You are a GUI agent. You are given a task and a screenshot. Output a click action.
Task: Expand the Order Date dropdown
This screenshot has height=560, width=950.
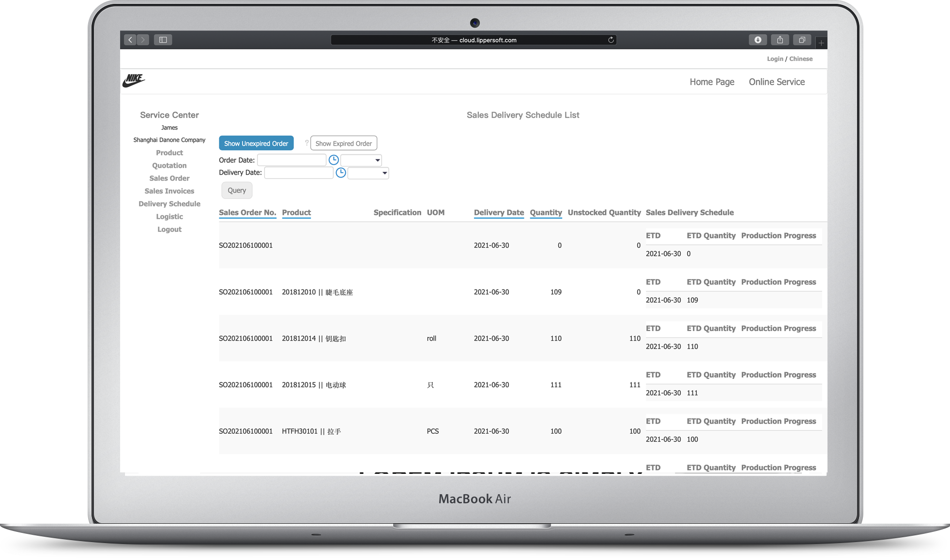pos(361,160)
